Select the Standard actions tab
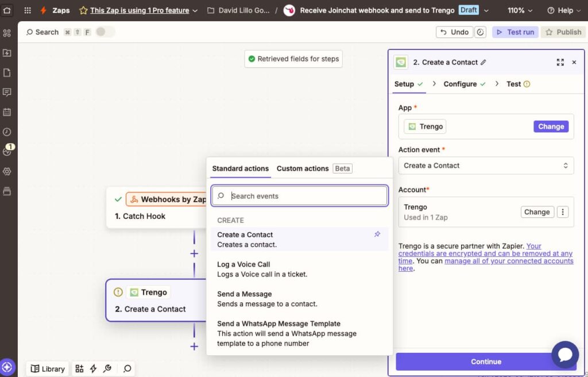Viewport: 588px width, 377px height. click(x=241, y=168)
